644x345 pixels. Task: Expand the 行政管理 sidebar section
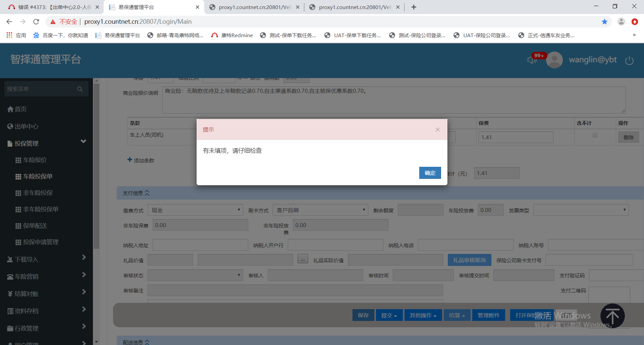(84, 326)
